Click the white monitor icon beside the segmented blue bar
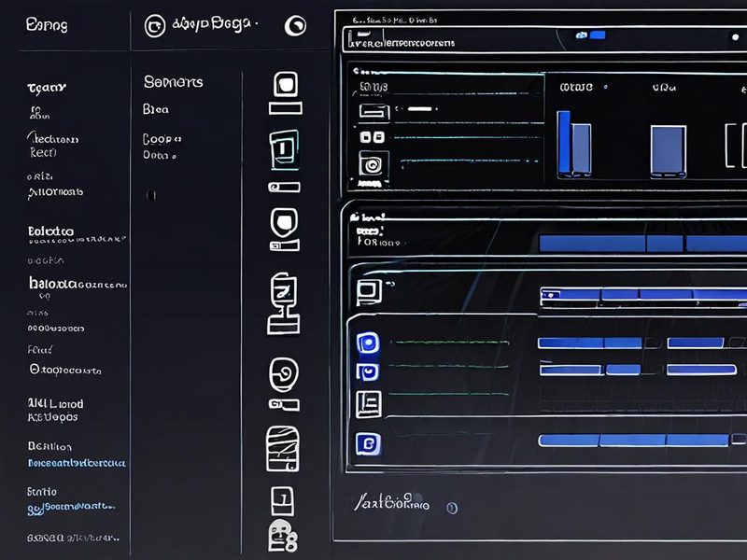Image resolution: width=747 pixels, height=560 pixels. pyautogui.click(x=369, y=291)
